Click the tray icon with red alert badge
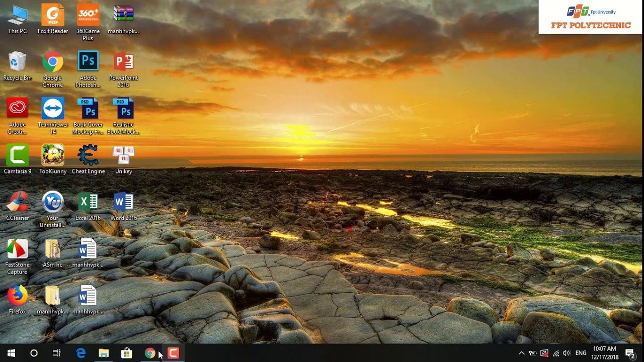 544,353
